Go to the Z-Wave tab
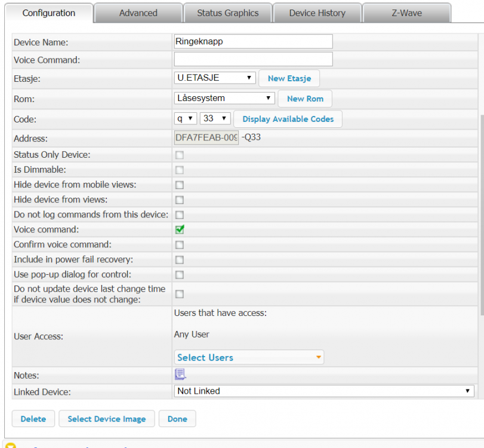Viewport: 484px width, 448px height. tap(406, 13)
